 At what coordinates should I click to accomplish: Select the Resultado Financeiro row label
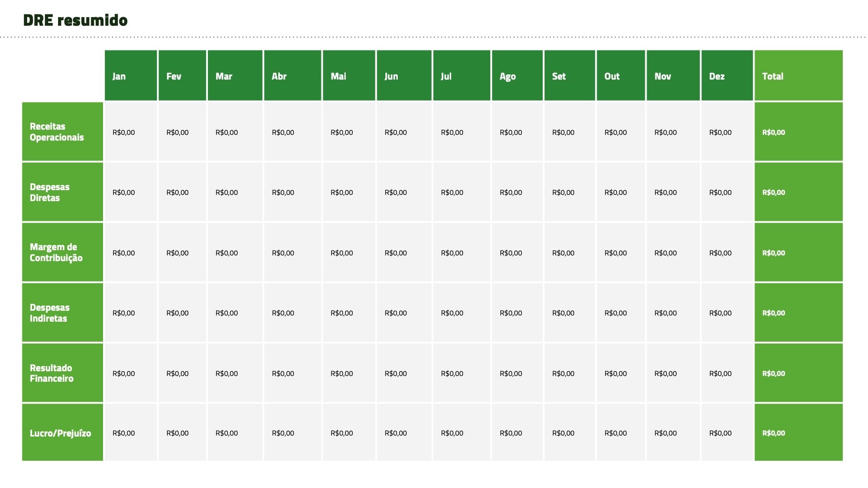pos(62,373)
